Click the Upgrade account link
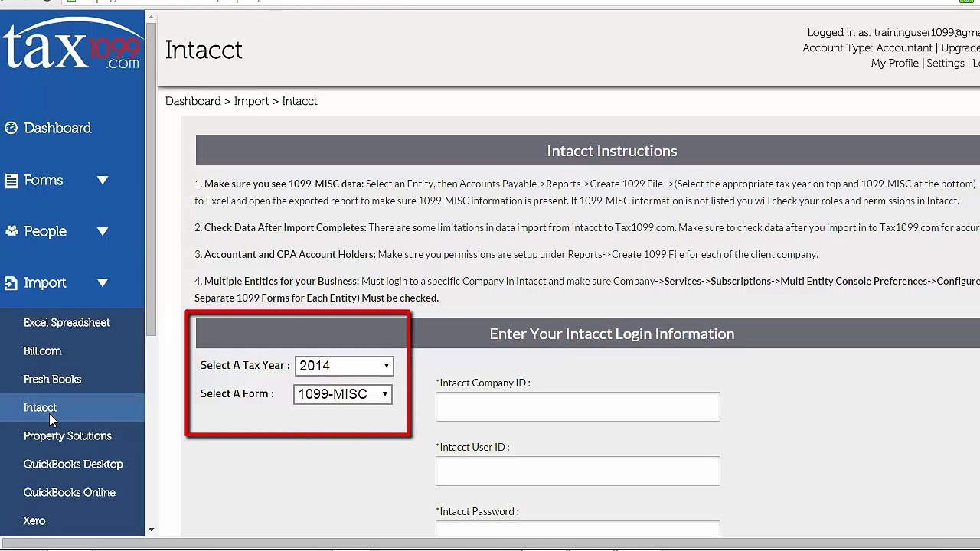 pos(960,48)
